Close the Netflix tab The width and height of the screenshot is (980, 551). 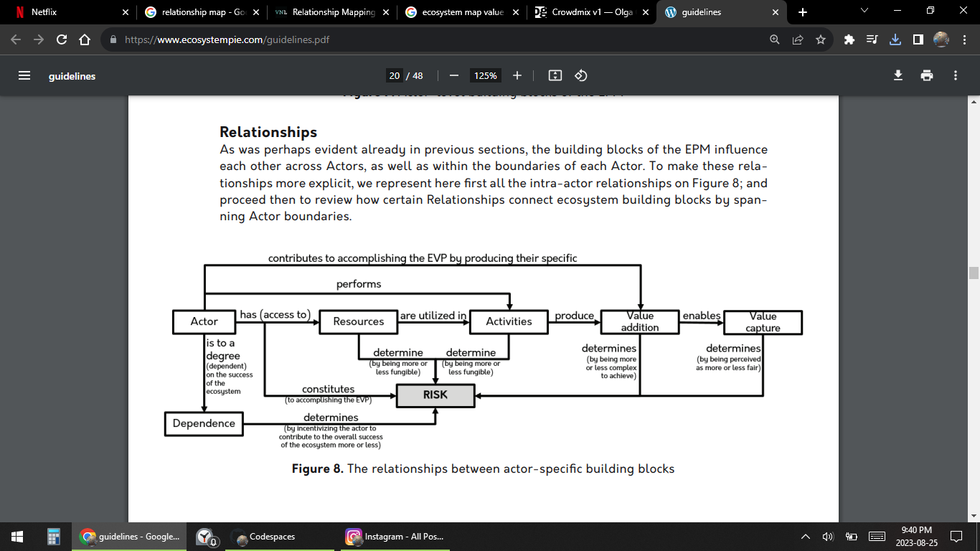click(125, 12)
